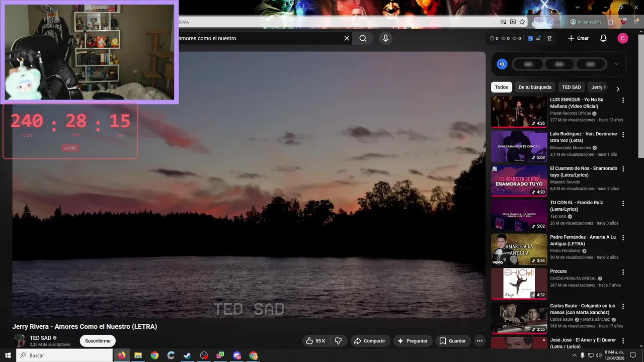The width and height of the screenshot is (644, 362).
Task: Open the browser hamburger menu
Action: [636, 22]
